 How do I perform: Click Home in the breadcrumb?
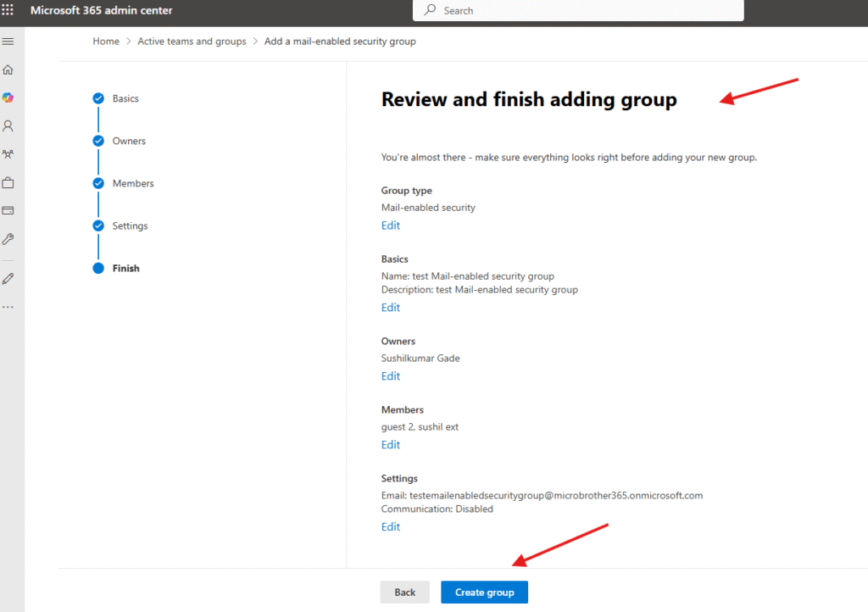(x=106, y=42)
